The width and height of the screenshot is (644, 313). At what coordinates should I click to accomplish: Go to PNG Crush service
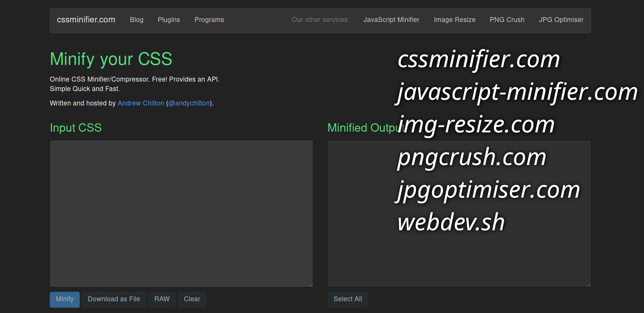(x=507, y=20)
